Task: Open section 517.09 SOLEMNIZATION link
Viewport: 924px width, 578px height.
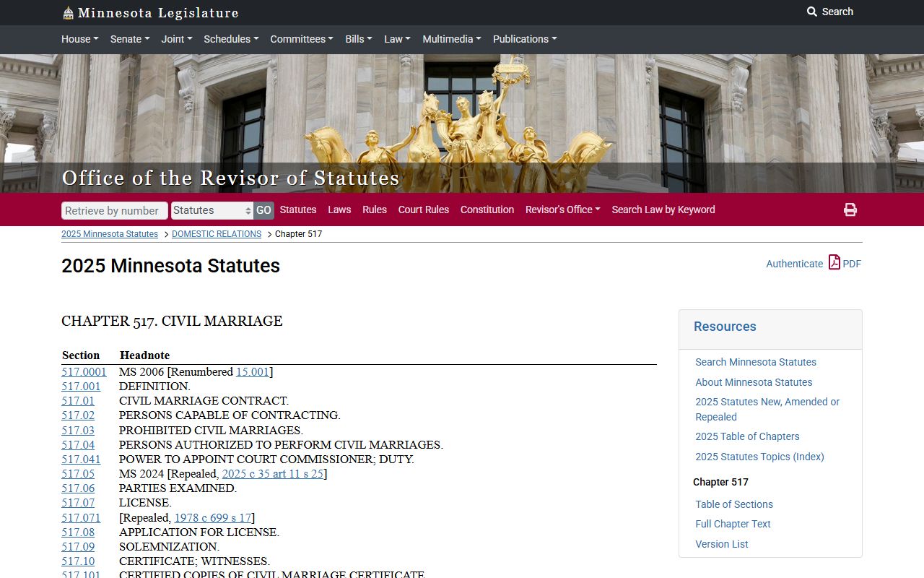Action: pyautogui.click(x=78, y=547)
